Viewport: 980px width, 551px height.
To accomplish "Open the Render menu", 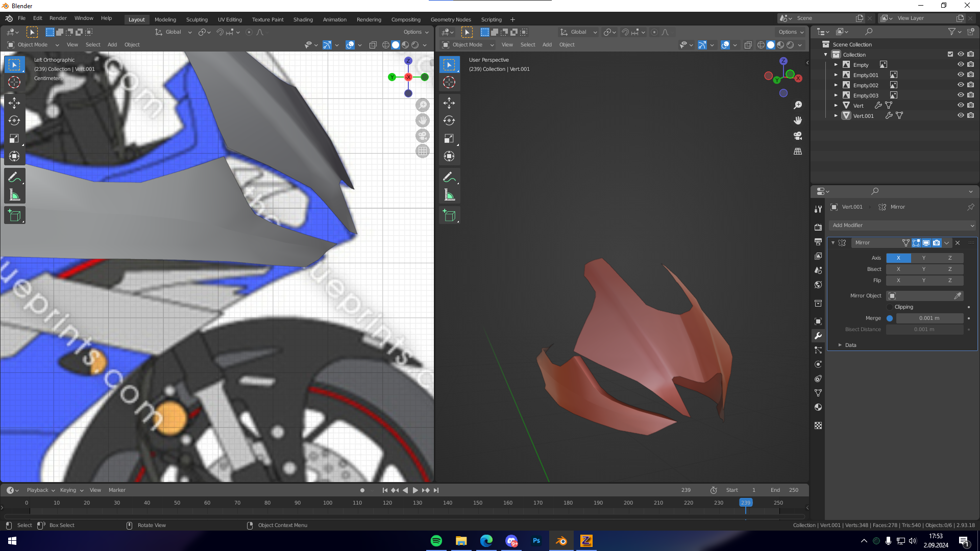I will point(58,18).
